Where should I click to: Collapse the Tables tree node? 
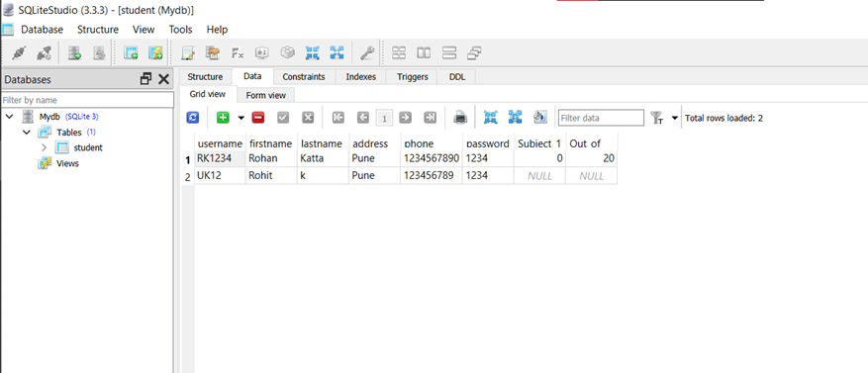coord(26,133)
